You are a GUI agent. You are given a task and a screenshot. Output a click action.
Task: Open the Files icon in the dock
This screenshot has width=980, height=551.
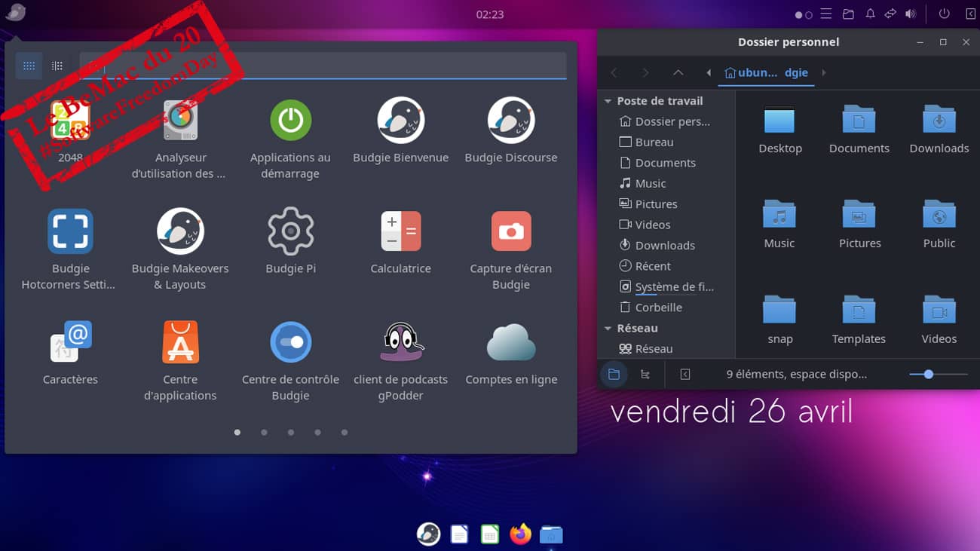tap(551, 534)
